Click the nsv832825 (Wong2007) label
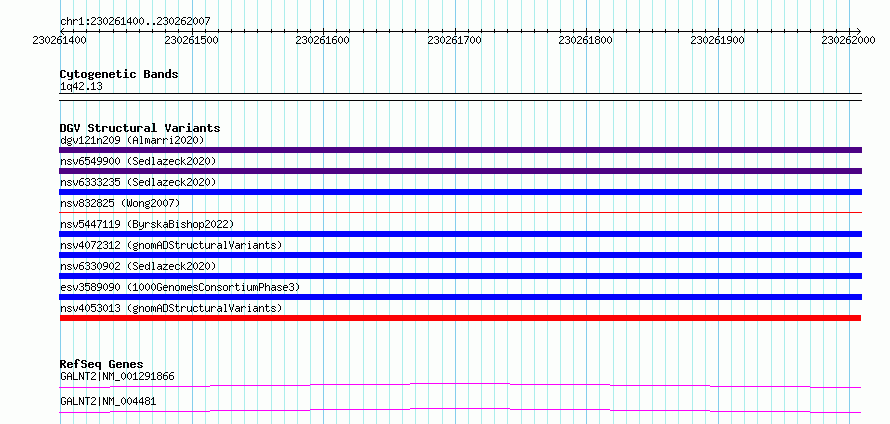This screenshot has height=424, width=890. pyautogui.click(x=120, y=203)
